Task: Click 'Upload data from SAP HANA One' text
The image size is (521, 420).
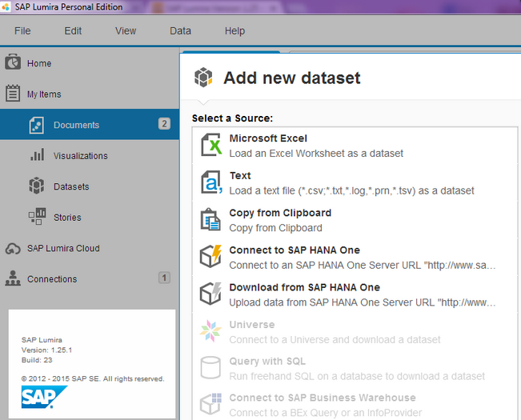Action: click(x=363, y=302)
